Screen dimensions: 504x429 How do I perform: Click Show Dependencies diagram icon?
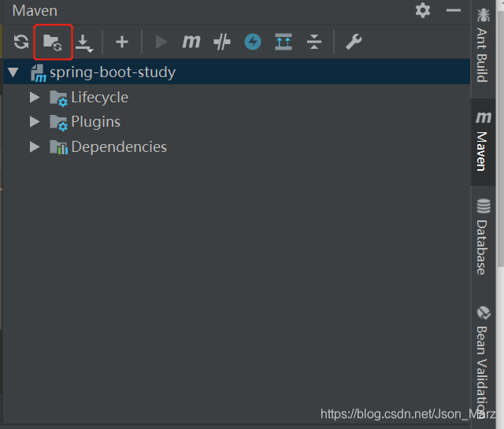pyautogui.click(x=283, y=42)
